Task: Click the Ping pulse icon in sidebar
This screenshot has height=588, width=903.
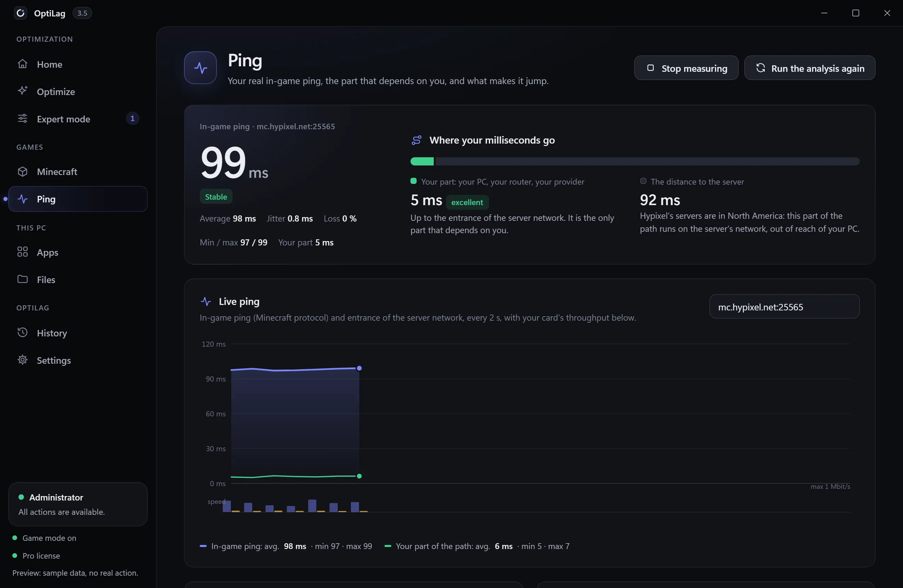Action: pos(22,199)
